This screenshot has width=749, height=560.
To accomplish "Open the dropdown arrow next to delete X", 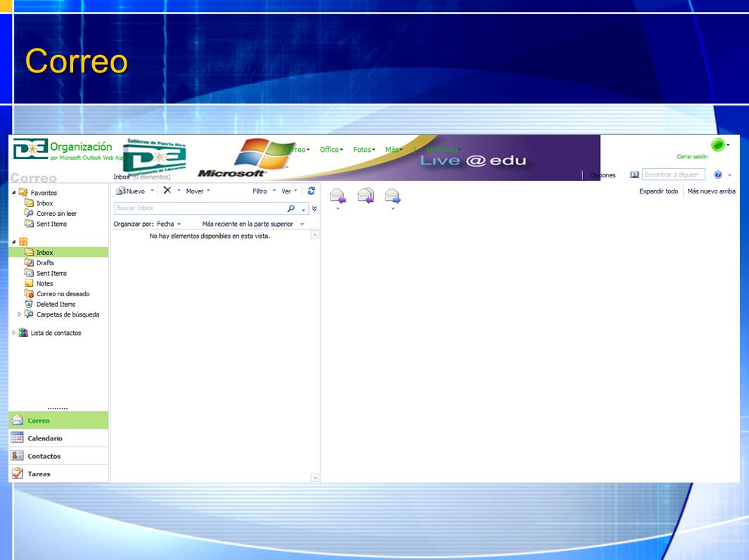I will pos(179,191).
